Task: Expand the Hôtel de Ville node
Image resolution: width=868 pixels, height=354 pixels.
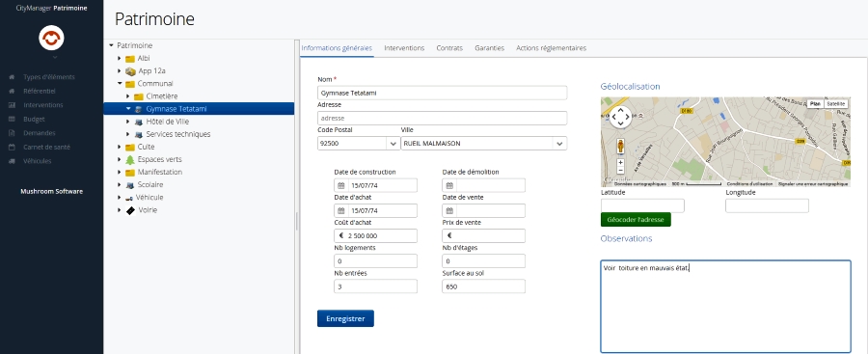Action: tap(128, 122)
